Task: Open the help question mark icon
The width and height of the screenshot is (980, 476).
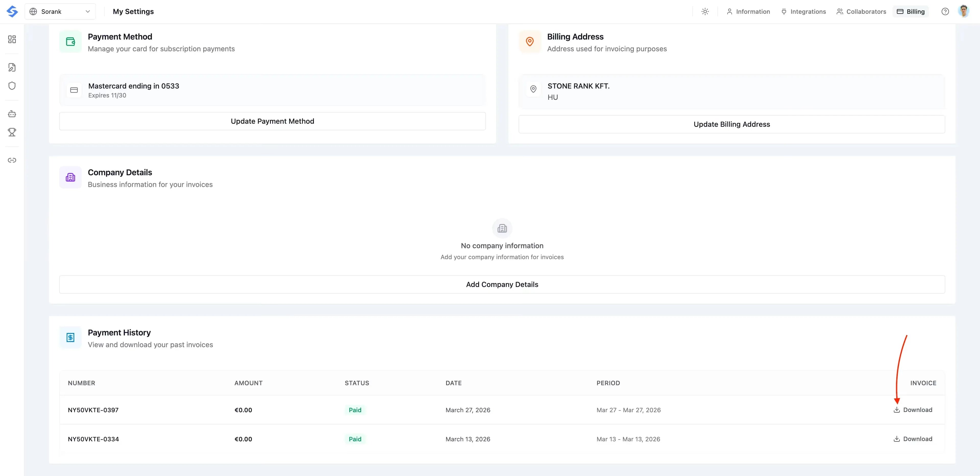Action: pyautogui.click(x=945, y=11)
